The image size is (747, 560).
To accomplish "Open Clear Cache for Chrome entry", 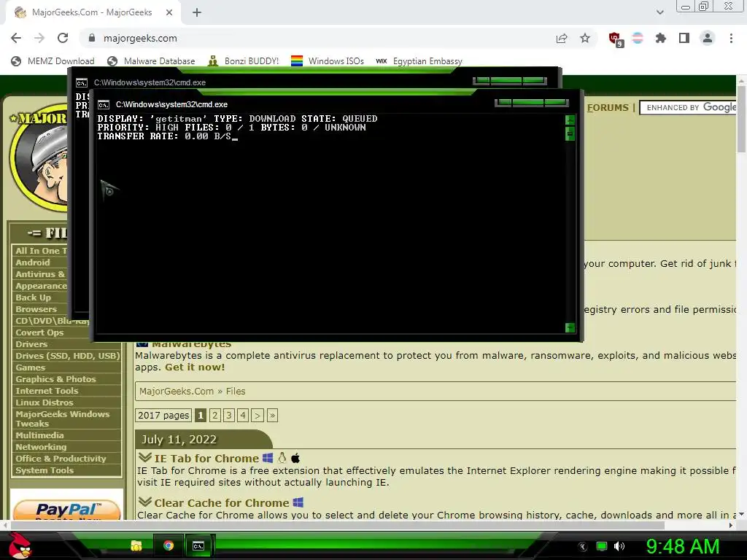I will click(x=222, y=503).
